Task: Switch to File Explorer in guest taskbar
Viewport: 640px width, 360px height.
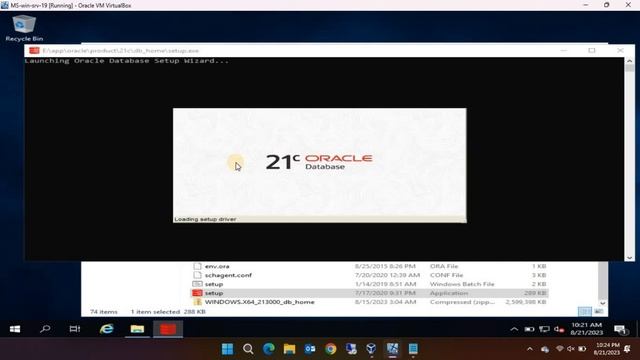Action: click(137, 329)
